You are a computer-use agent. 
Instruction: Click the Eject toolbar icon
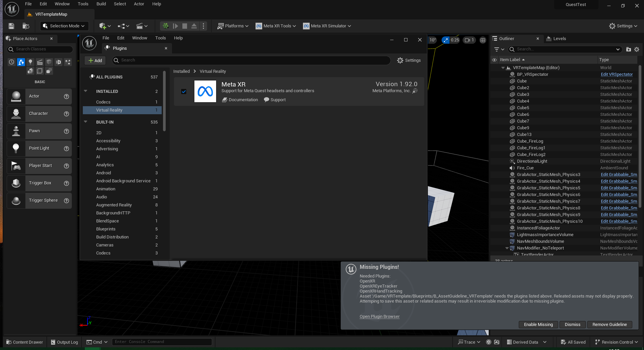(x=194, y=26)
